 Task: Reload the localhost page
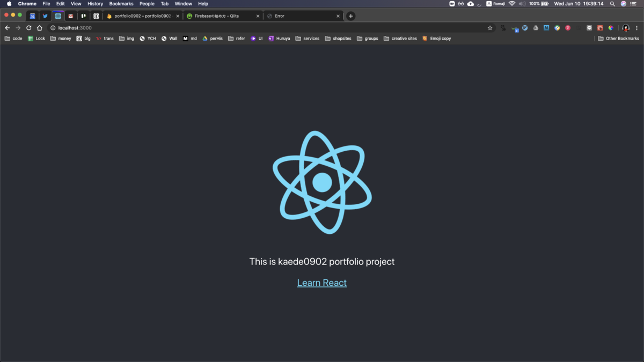pos(29,28)
